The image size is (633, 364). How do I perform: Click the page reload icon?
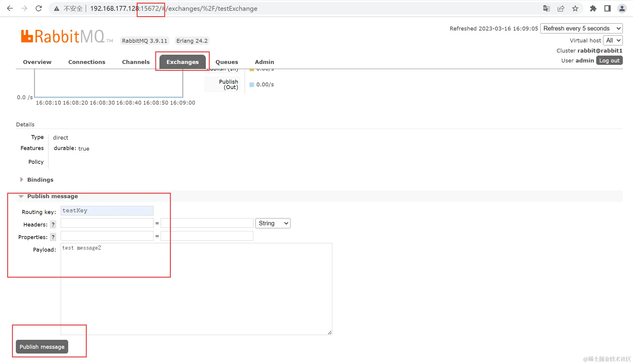coord(39,8)
